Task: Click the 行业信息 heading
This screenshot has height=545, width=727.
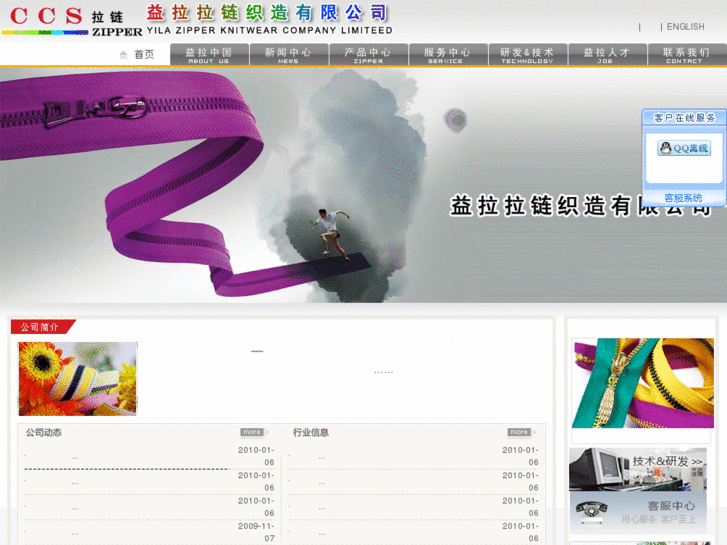Action: pyautogui.click(x=311, y=432)
